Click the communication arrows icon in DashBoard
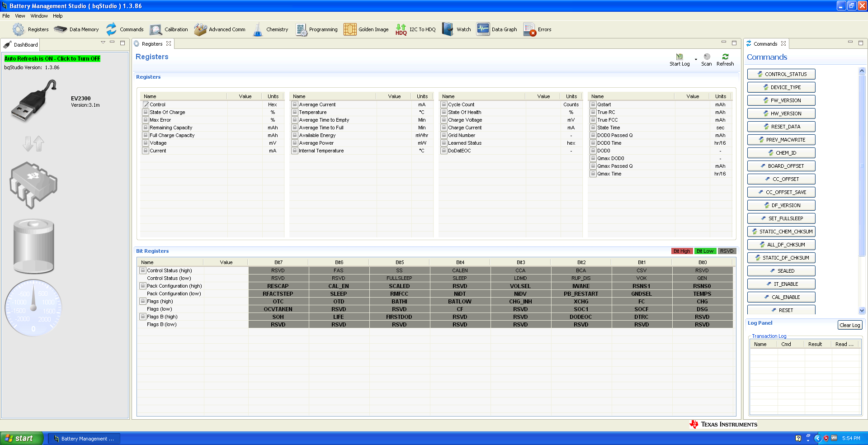This screenshot has width=868, height=445. click(x=33, y=143)
